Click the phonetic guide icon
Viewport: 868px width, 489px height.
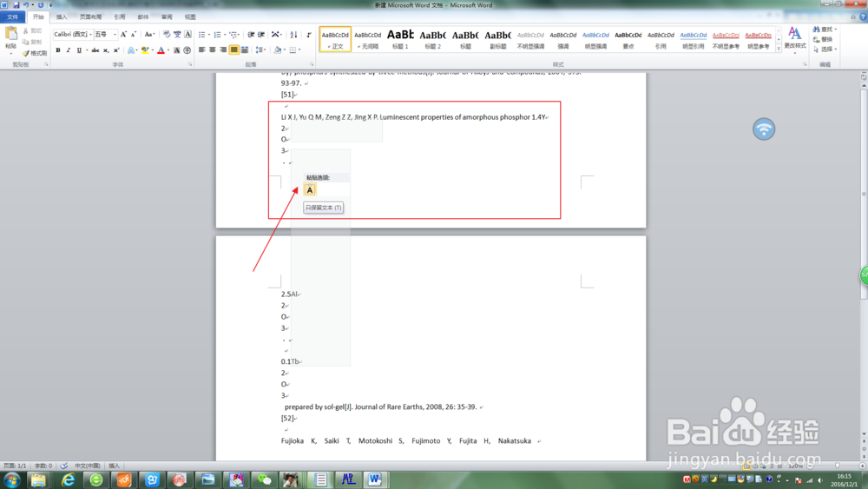pyautogui.click(x=177, y=35)
